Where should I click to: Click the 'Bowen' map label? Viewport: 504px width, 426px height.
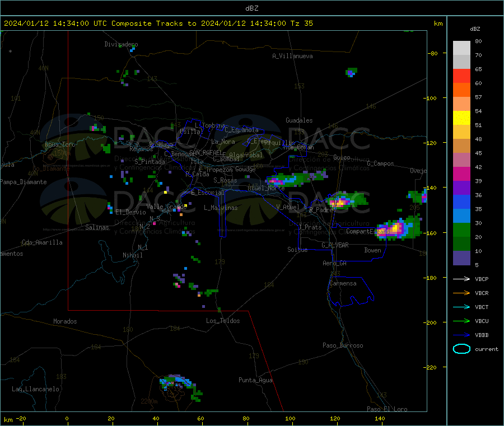tap(372, 250)
